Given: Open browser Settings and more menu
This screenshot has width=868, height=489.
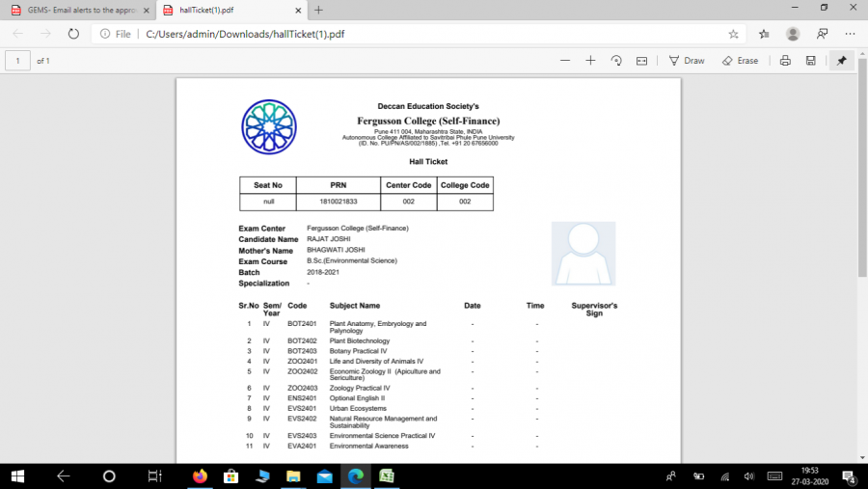Looking at the screenshot, I should pos(851,34).
